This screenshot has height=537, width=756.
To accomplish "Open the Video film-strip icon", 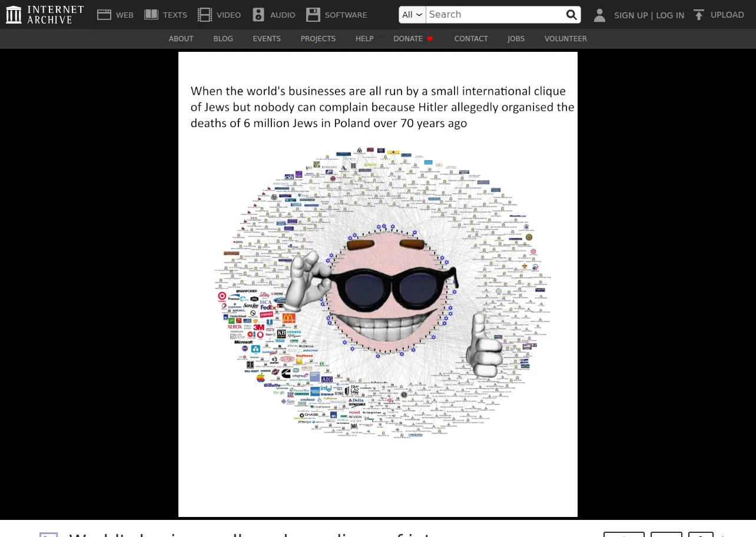I will (x=205, y=15).
